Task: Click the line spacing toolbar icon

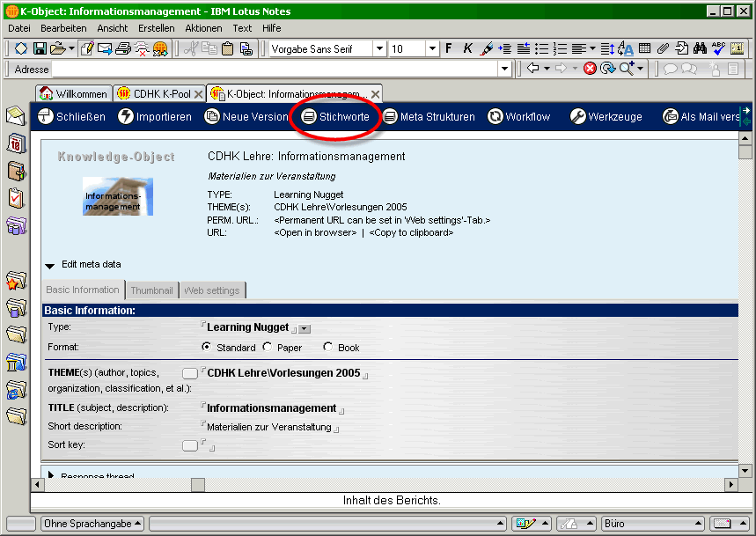Action: pyautogui.click(x=607, y=48)
